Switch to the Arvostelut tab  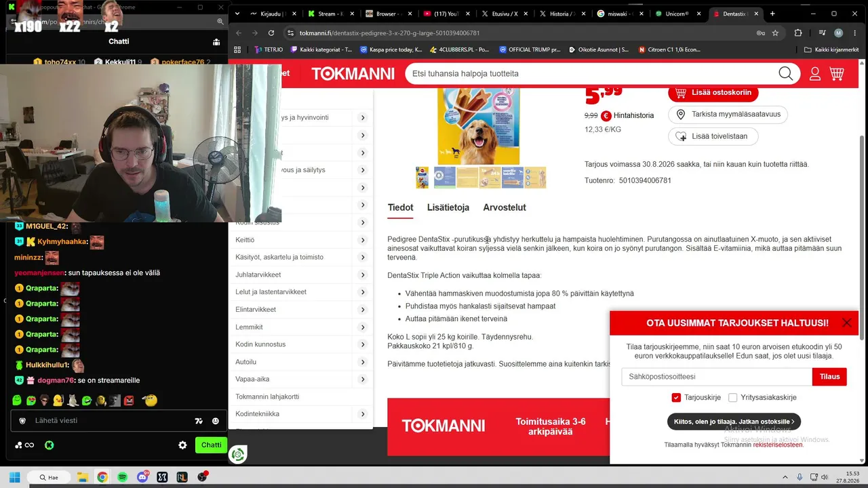tap(505, 207)
